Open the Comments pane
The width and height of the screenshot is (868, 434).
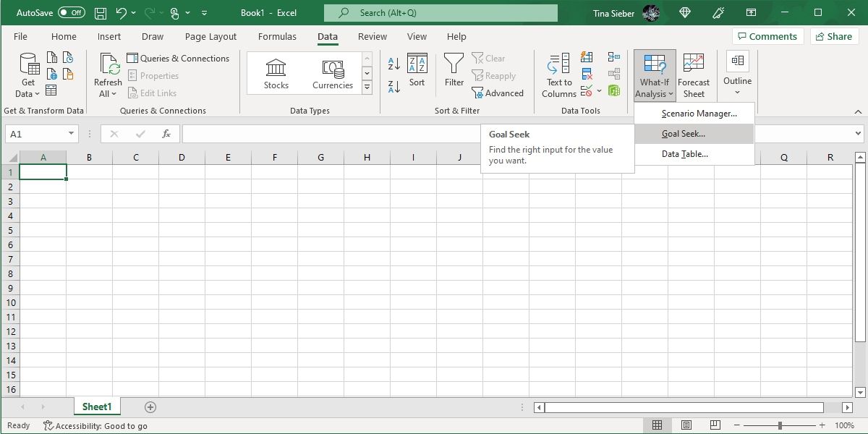pos(768,35)
